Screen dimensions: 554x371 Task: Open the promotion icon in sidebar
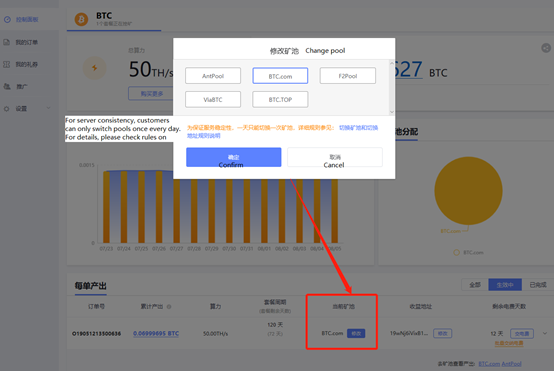point(6,86)
